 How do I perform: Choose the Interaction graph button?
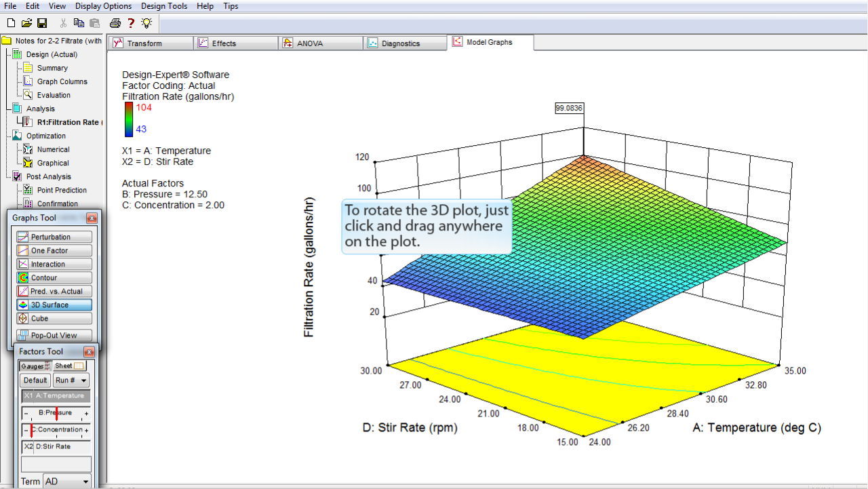54,264
